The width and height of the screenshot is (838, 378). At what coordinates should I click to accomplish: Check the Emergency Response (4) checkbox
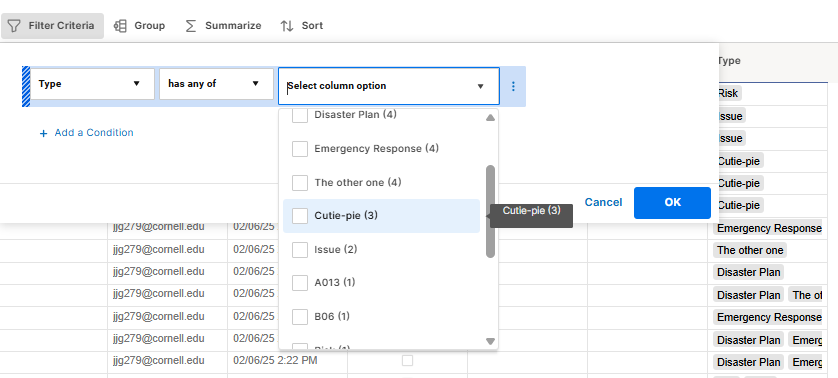click(300, 149)
